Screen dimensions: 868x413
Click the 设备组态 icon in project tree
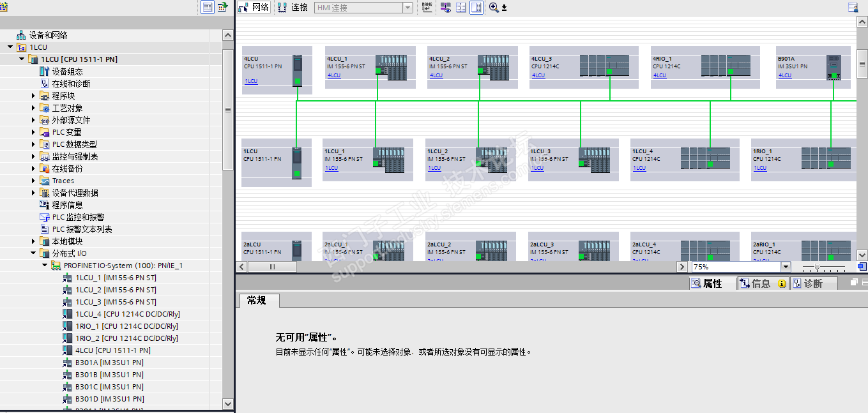(x=44, y=71)
